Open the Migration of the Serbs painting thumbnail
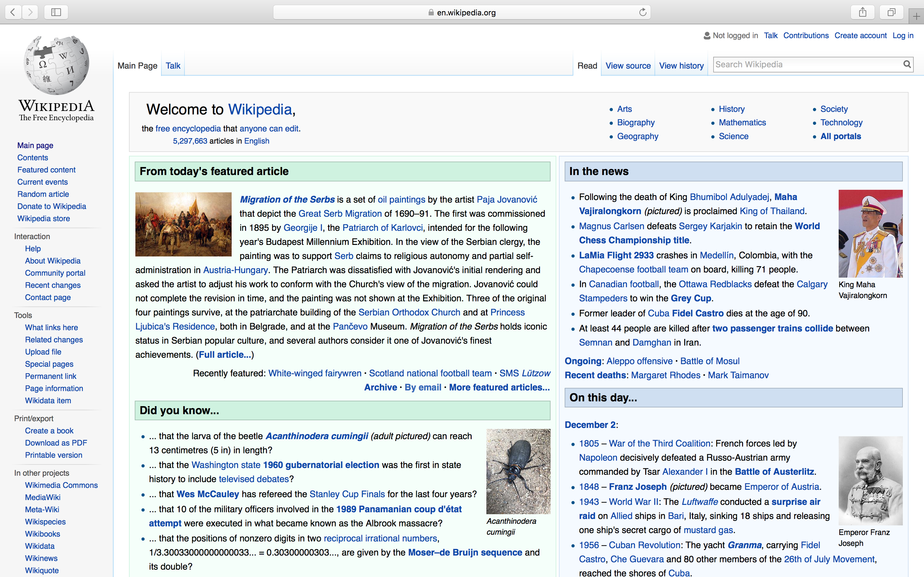This screenshot has height=577, width=924. [x=183, y=224]
